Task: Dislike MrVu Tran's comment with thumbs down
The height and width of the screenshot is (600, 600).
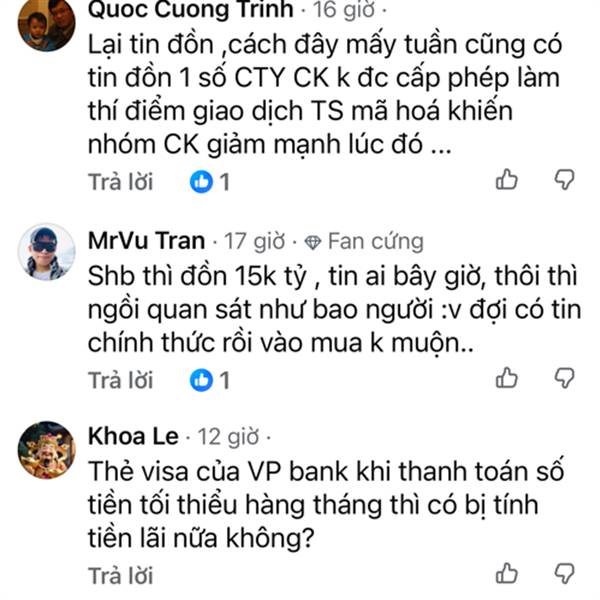Action: 565,378
